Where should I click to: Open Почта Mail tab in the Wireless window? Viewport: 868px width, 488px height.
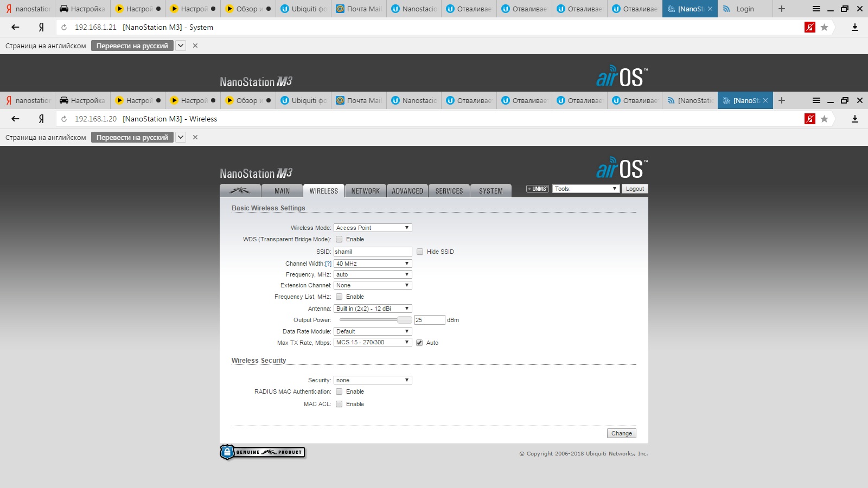(x=359, y=100)
